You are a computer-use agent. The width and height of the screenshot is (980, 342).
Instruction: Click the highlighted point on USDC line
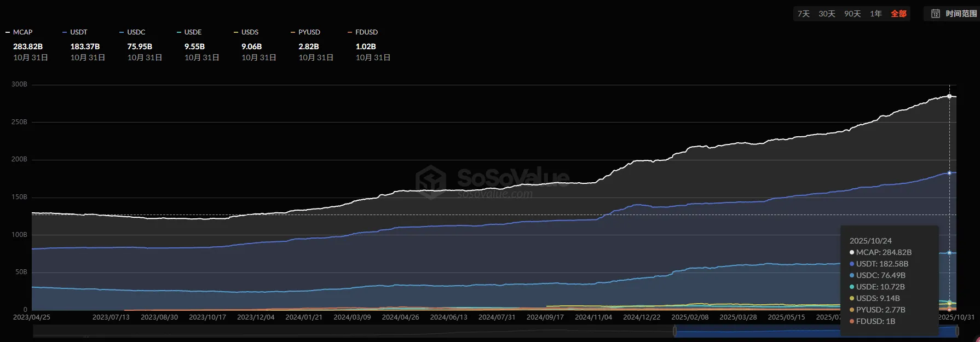coord(949,253)
